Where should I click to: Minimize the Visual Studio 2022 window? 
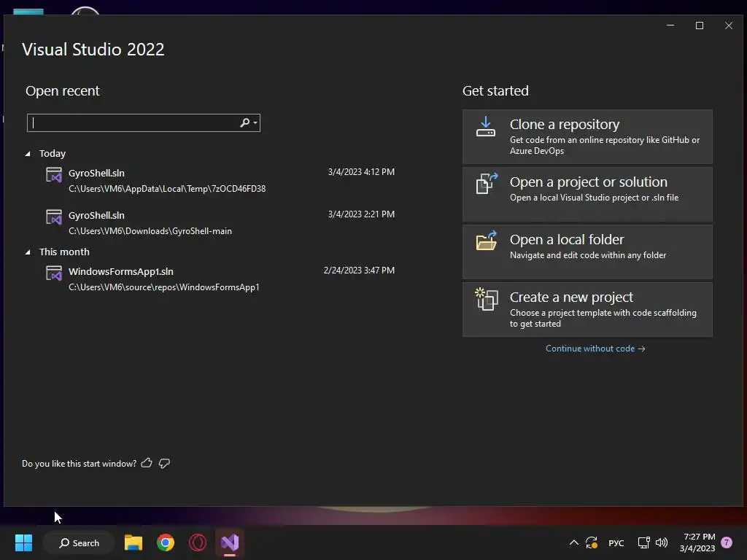coord(670,26)
